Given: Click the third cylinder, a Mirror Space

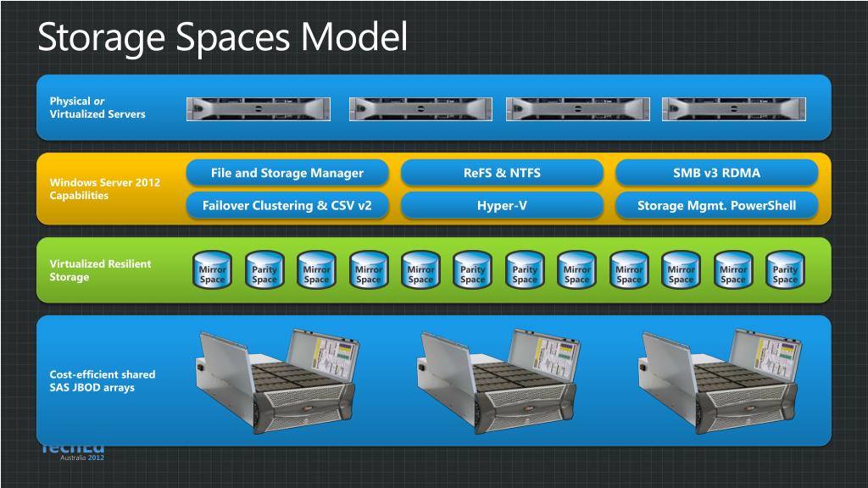Looking at the screenshot, I should tap(317, 270).
